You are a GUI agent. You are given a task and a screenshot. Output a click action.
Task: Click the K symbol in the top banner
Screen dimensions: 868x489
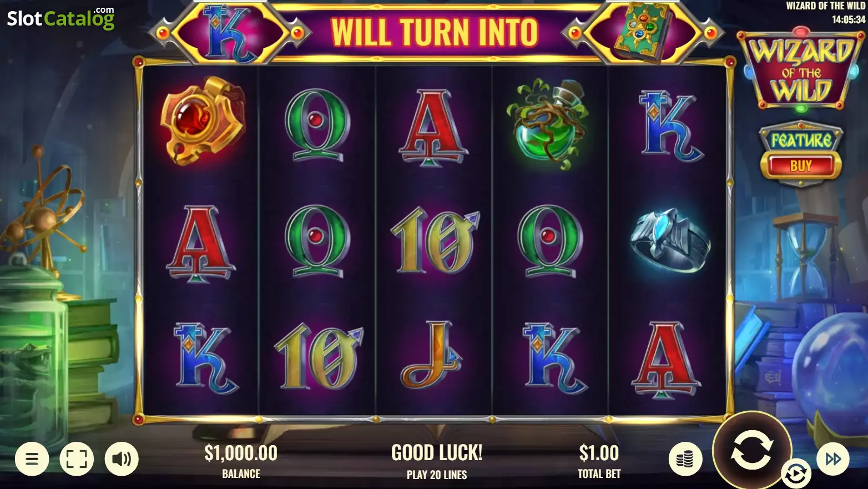pos(229,32)
